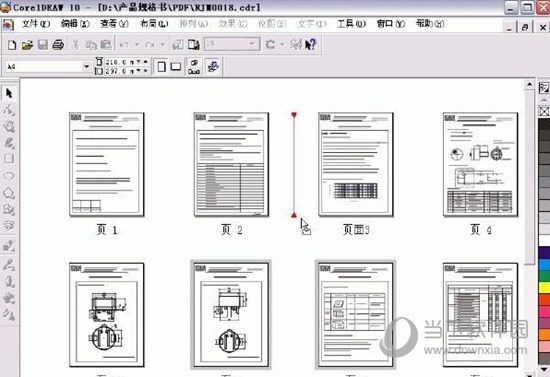The width and height of the screenshot is (550, 377).
Task: Select the Fill tool bucket
Action: coord(9,298)
